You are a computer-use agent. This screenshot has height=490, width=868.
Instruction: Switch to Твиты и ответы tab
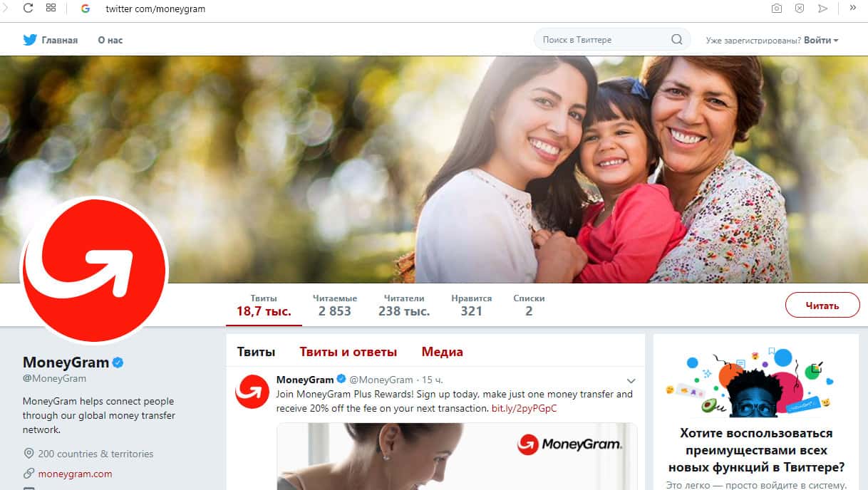(348, 352)
